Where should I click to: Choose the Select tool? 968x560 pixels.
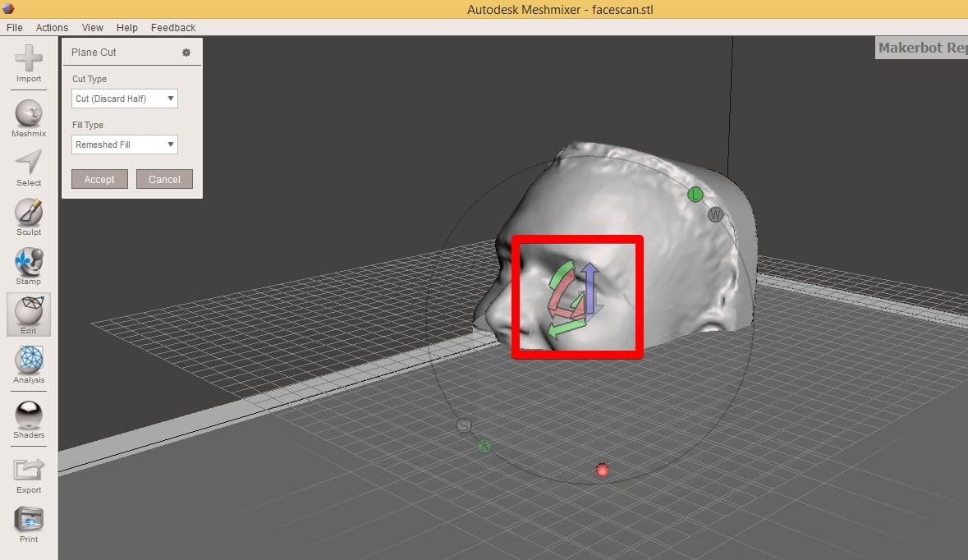[x=29, y=168]
